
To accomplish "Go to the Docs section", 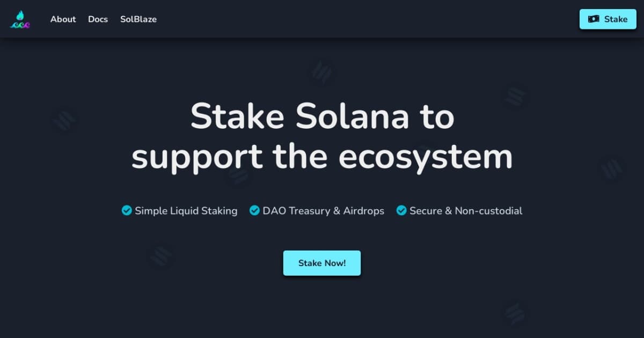I will [98, 19].
